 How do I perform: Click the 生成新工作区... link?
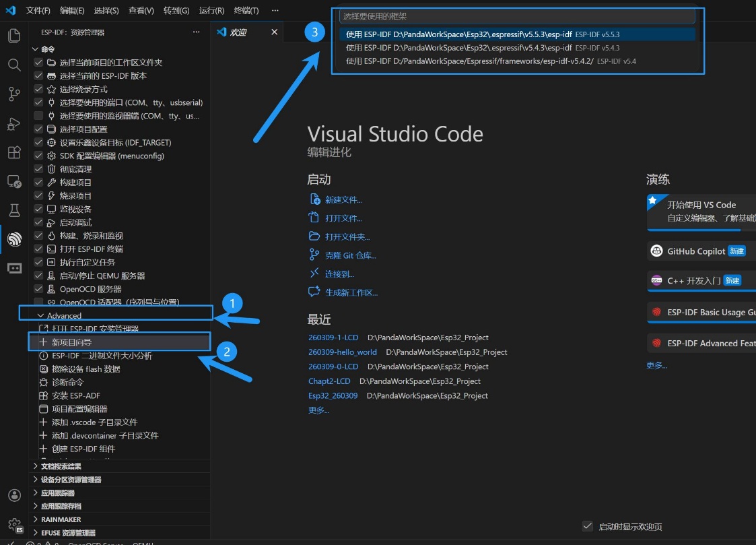click(x=351, y=292)
